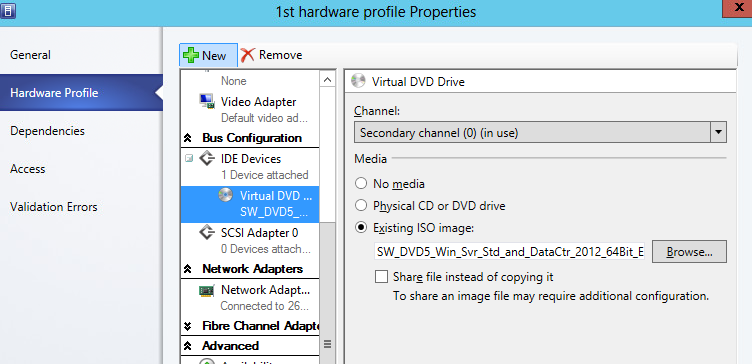This screenshot has height=364, width=752.
Task: Click the ISO image path field
Action: [x=509, y=252]
